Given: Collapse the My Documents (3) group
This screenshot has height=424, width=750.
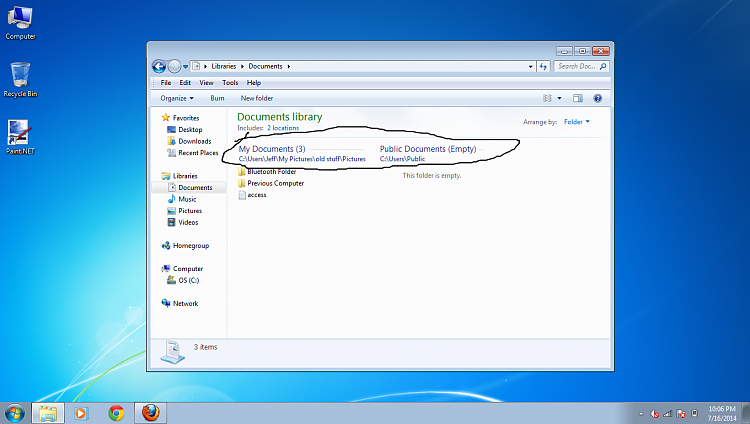Looking at the screenshot, I should click(272, 149).
